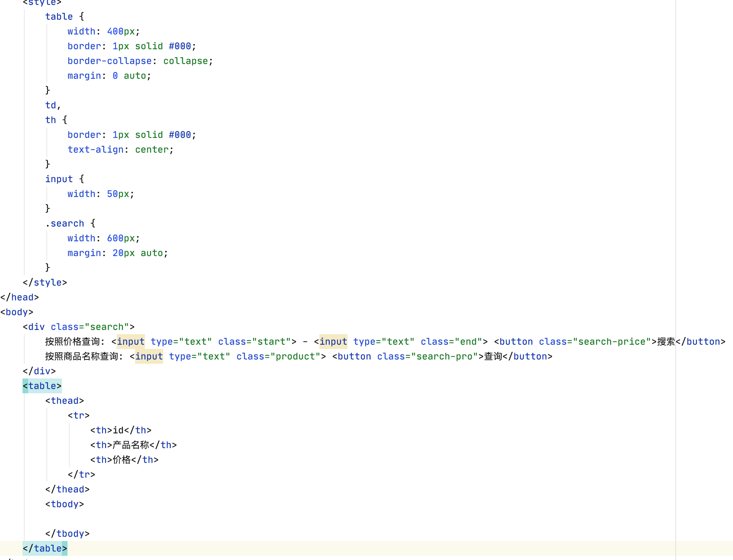Click the <th>id</th> line
Image resolution: width=733 pixels, height=560 pixels.
[x=121, y=430]
